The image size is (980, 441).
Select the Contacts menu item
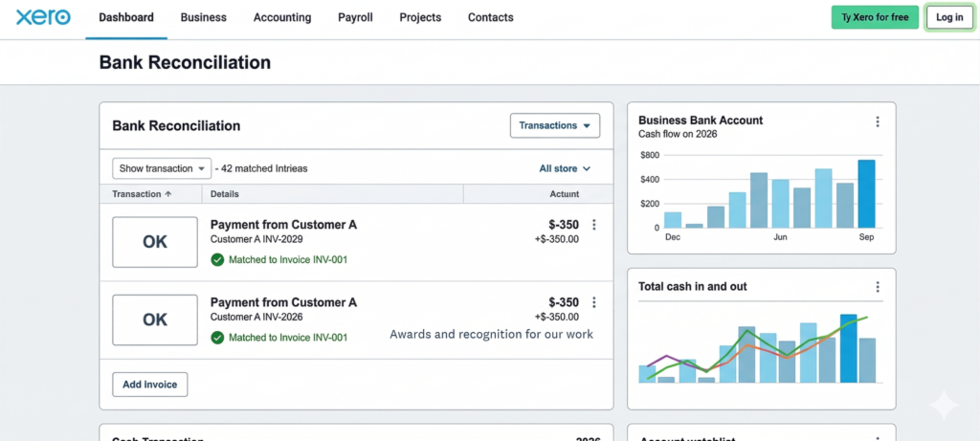(490, 17)
